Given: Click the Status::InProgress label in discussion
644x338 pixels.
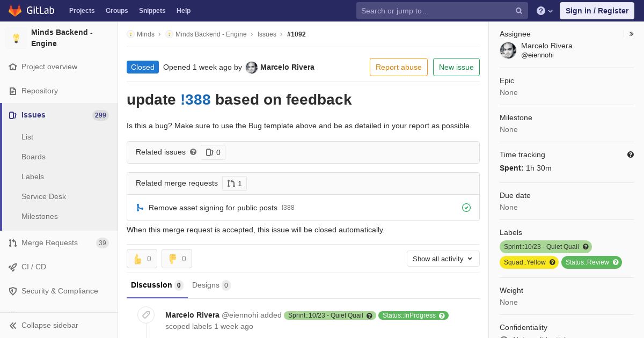Looking at the screenshot, I should (x=413, y=315).
